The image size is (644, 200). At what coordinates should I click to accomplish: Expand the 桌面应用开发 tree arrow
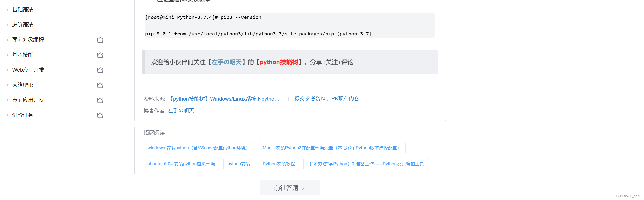[7, 100]
